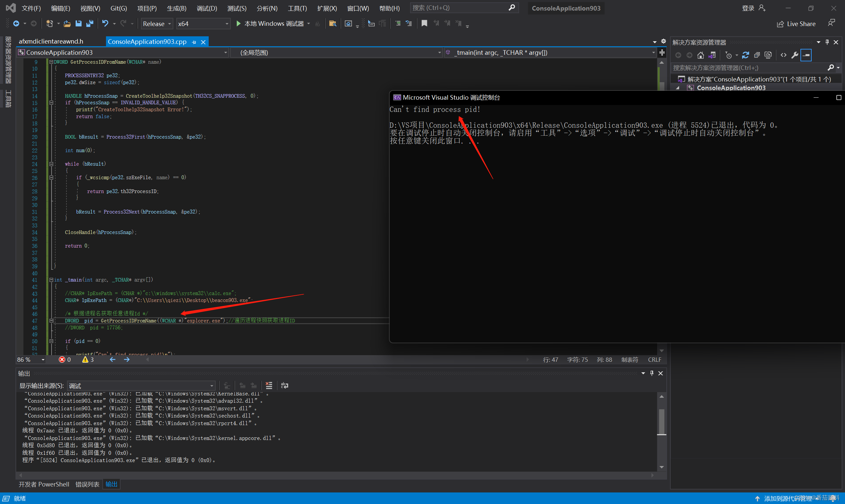Screen dimensions: 845x504
Task: Pin the ConsoleApplication903.cpp tab
Action: (194, 42)
